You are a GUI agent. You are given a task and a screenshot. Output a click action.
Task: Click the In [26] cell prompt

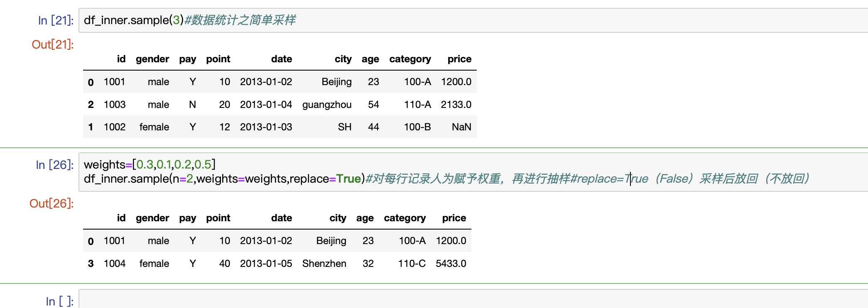coord(54,165)
